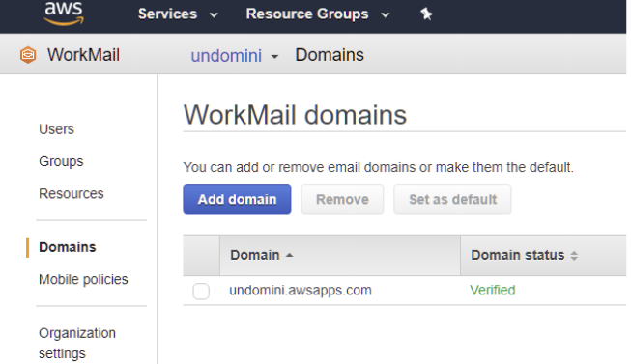Select the undomini.awsapps.com checkbox
Image resolution: width=631 pixels, height=364 pixels.
(x=201, y=291)
